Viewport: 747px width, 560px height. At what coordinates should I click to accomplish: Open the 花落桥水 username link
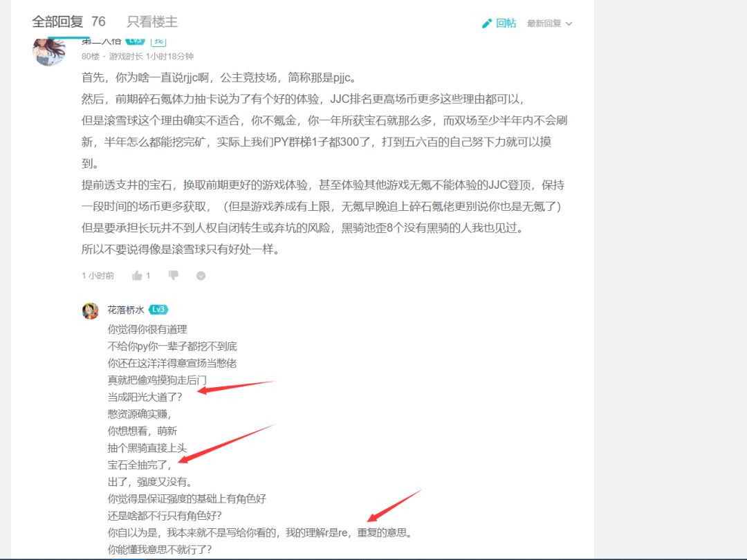pos(126,310)
